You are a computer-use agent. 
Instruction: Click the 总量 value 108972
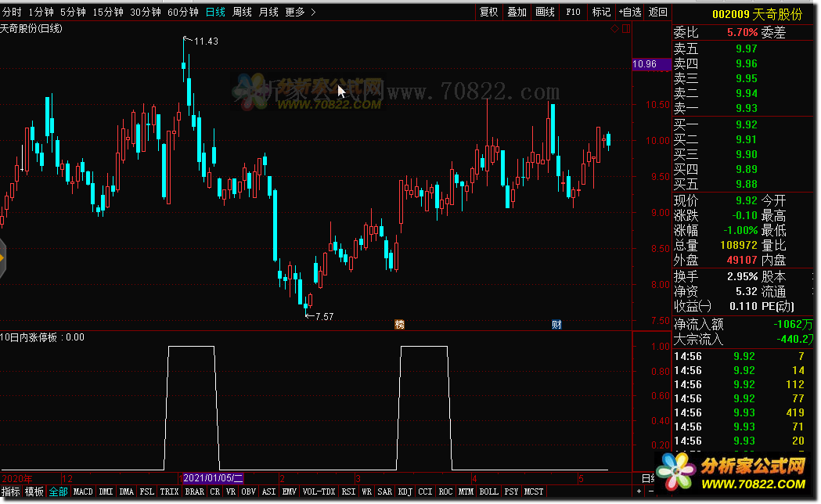coord(738,246)
